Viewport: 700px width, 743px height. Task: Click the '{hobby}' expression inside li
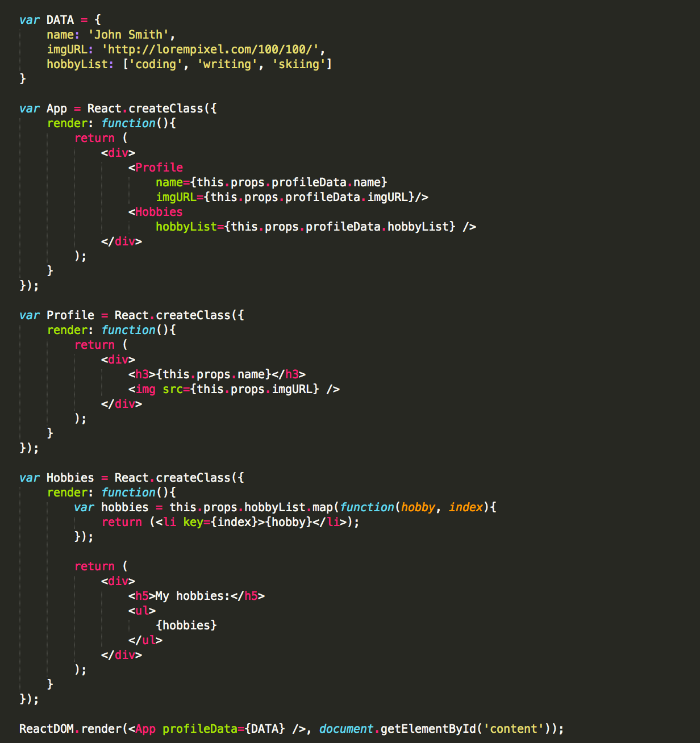pyautogui.click(x=289, y=522)
